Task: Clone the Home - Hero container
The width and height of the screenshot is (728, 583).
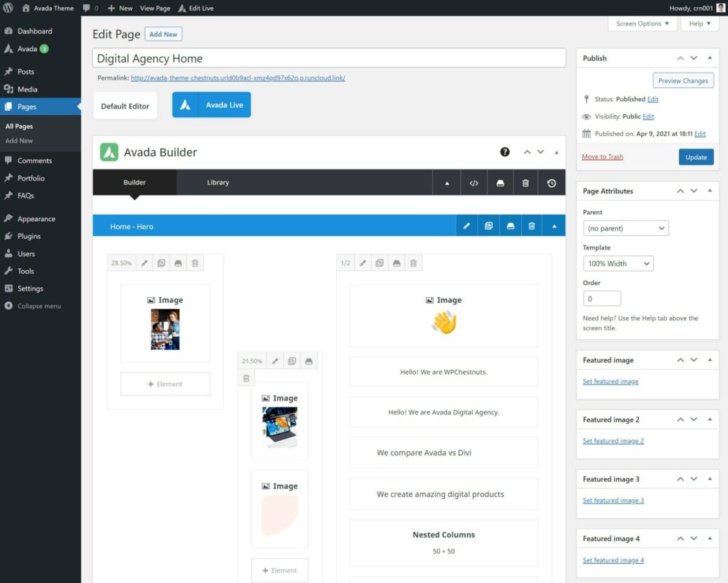Action: [x=488, y=226]
